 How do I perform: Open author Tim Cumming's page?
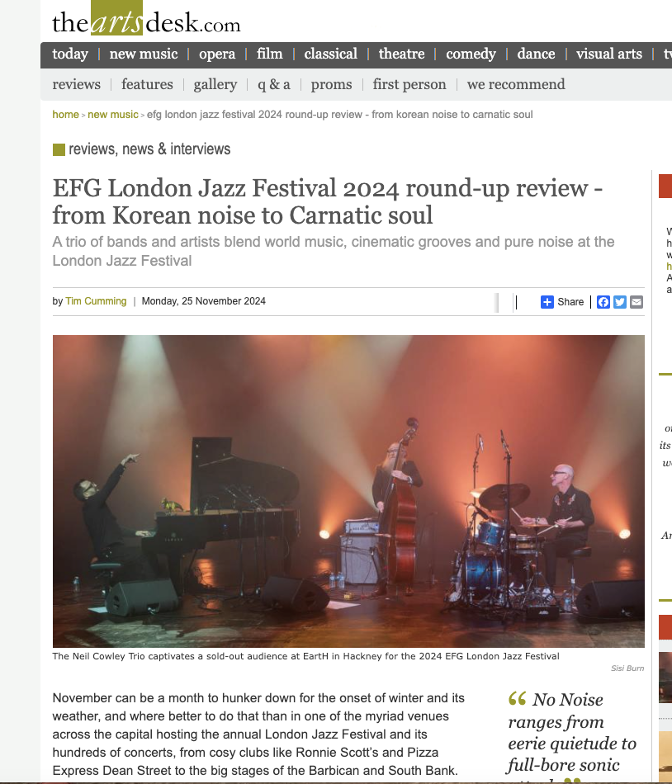tap(96, 301)
